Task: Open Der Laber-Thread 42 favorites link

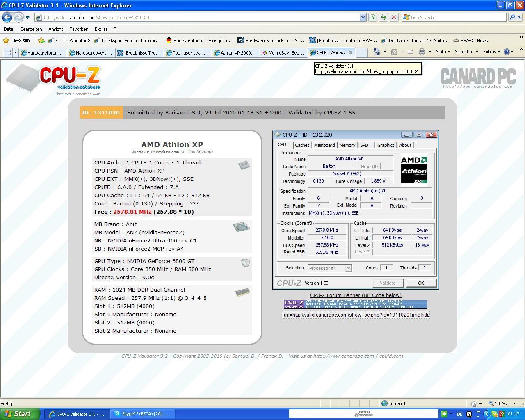Action: (x=415, y=41)
